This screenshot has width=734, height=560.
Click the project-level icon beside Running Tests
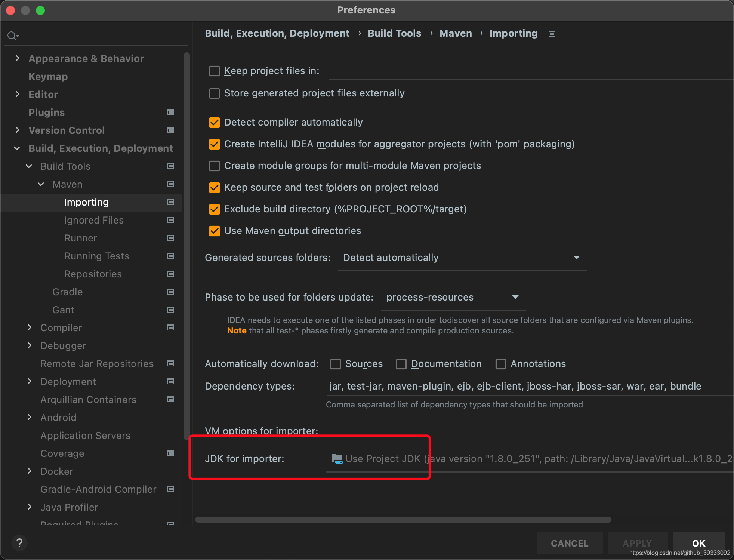171,256
